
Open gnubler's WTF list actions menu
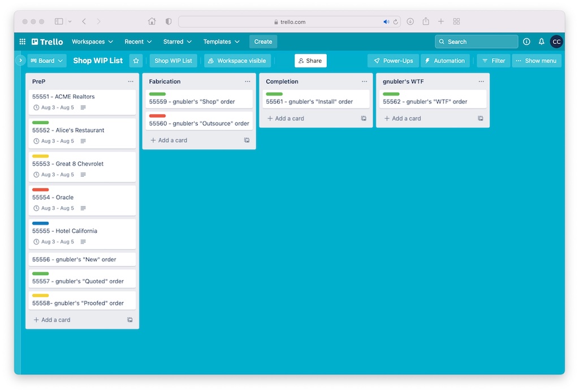[x=481, y=81]
